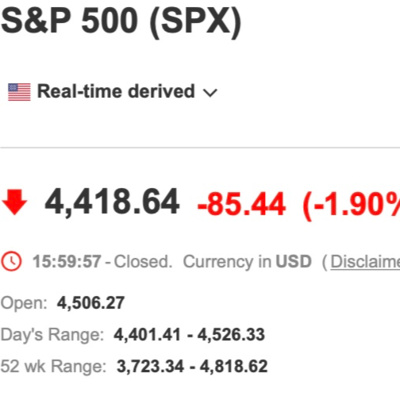
Task: Open the Disclaimer link
Action: pos(365,261)
